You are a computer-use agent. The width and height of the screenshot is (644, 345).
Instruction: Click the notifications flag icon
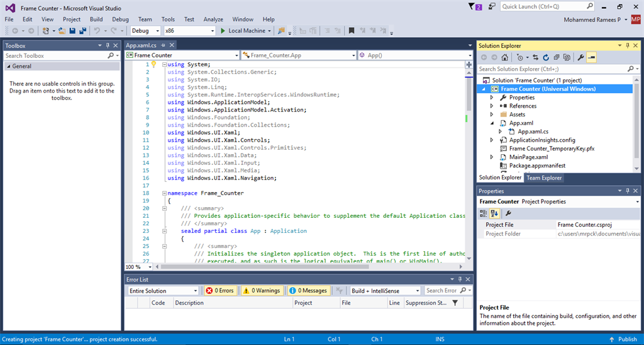(x=473, y=6)
